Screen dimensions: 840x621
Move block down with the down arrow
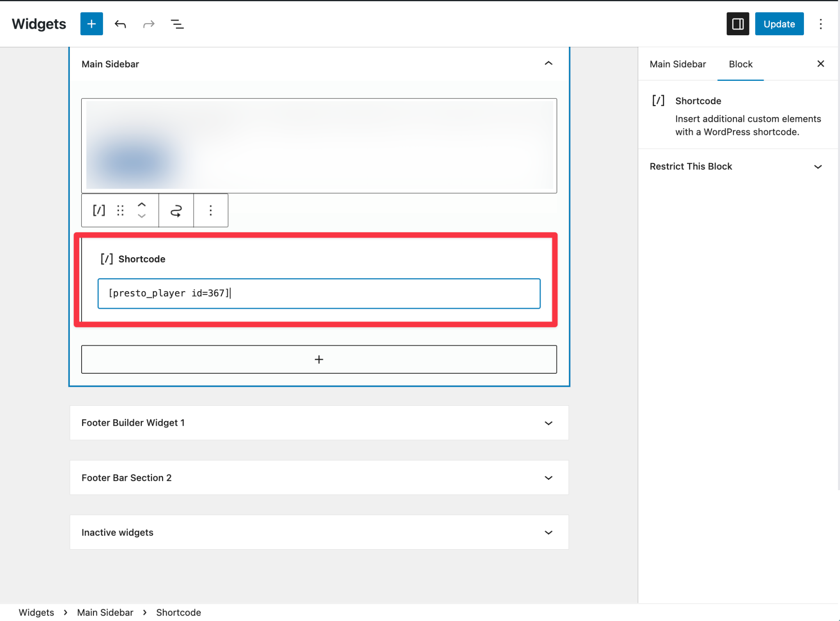click(142, 216)
